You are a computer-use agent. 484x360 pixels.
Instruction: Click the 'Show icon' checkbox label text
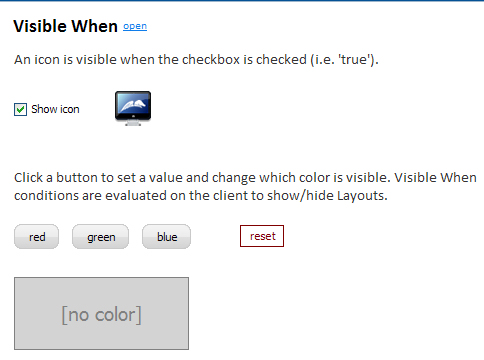click(55, 109)
